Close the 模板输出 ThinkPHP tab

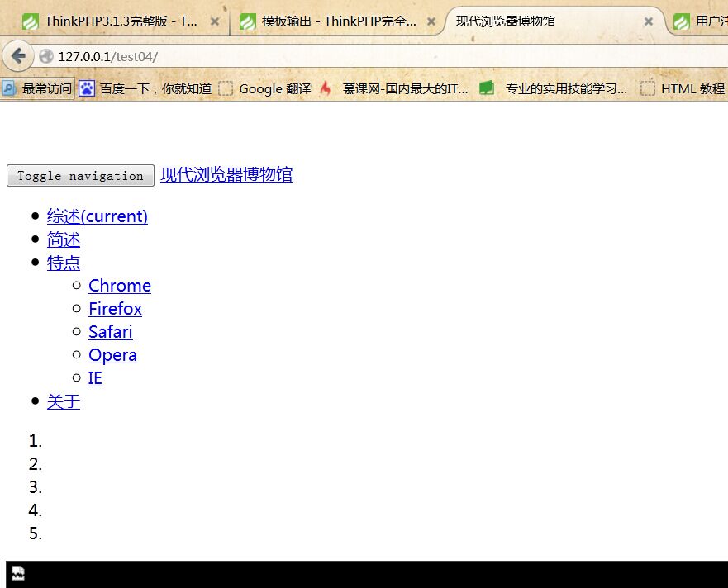(x=431, y=21)
